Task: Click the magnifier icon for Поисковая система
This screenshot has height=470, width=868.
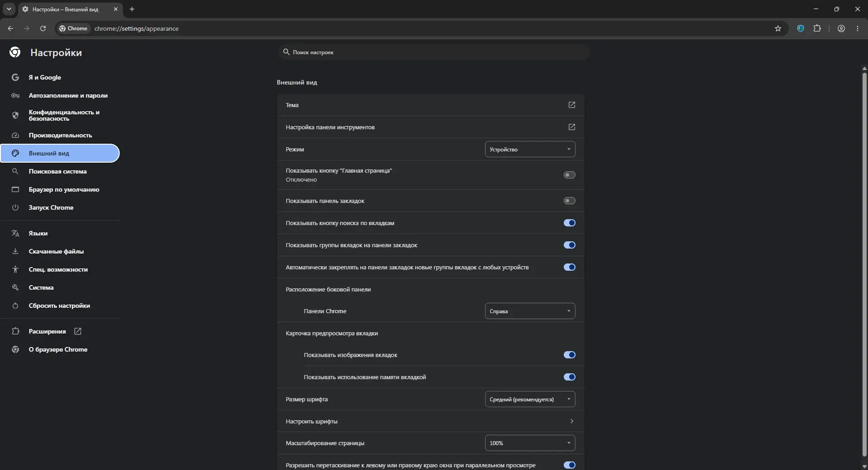Action: [x=15, y=171]
